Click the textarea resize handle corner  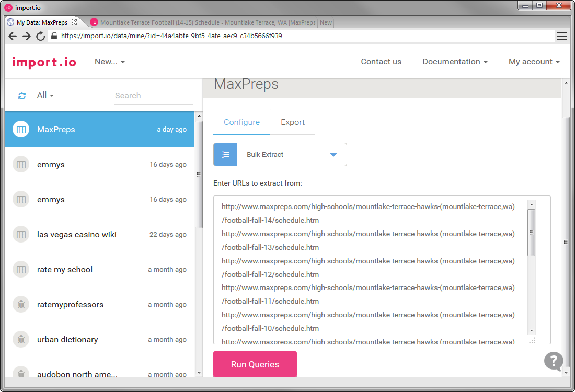tap(533, 341)
